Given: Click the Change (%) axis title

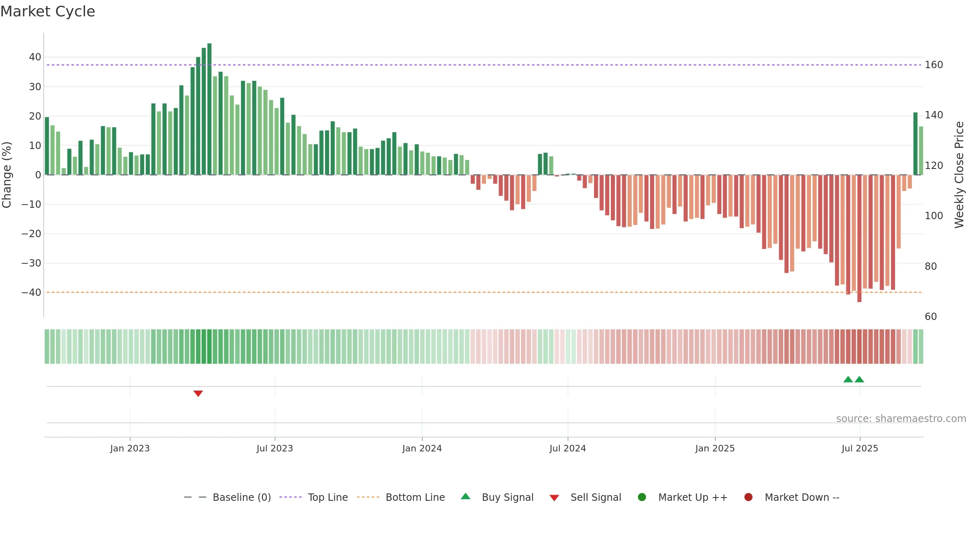Looking at the screenshot, I should coord(7,175).
